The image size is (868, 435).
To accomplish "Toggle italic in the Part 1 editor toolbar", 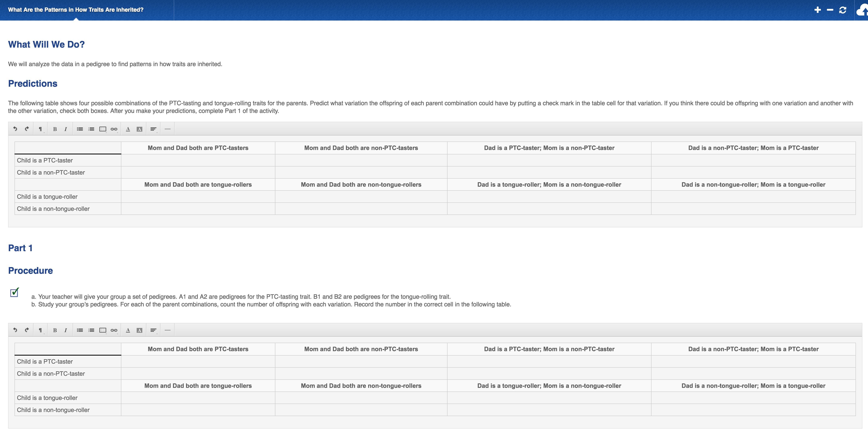I will tap(65, 330).
